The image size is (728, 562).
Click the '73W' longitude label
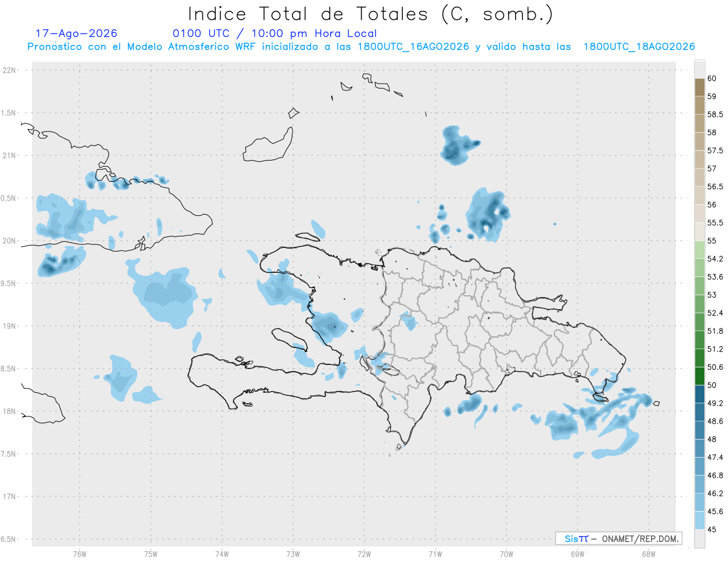click(x=293, y=554)
